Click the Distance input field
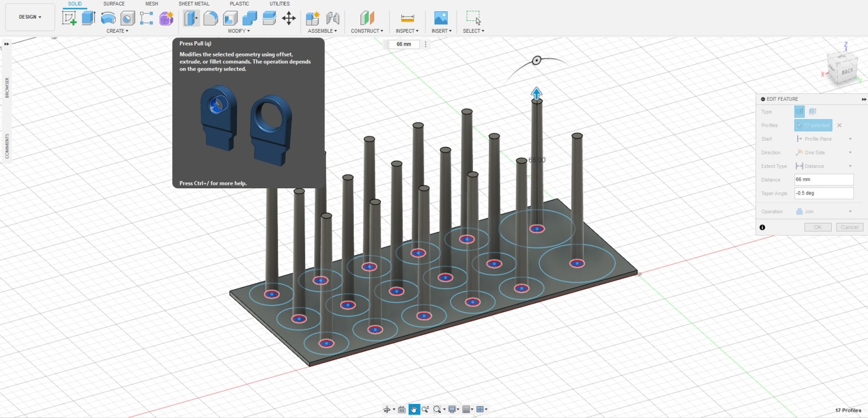The image size is (868, 418). tap(824, 179)
